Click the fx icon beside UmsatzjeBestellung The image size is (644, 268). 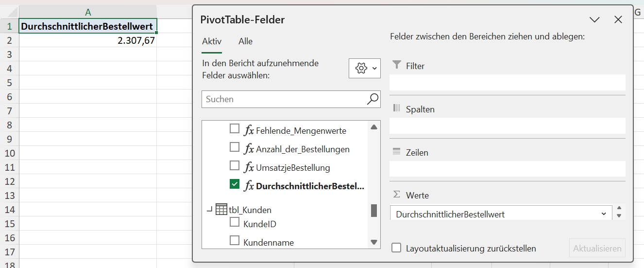coord(249,167)
